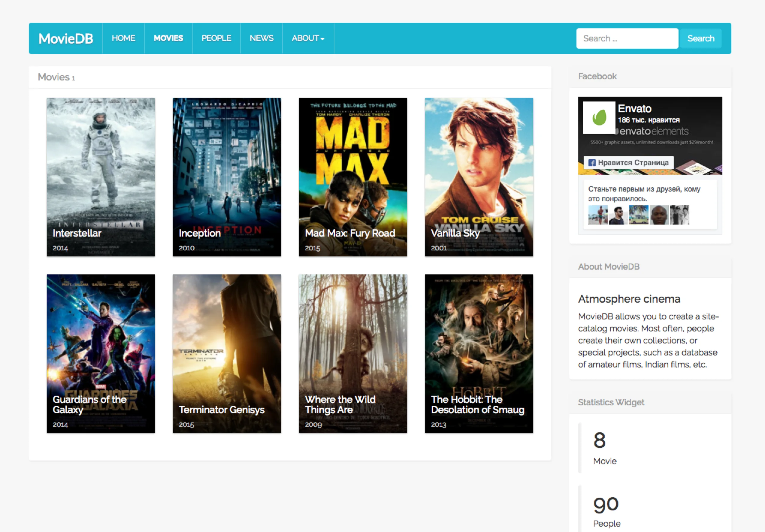Click the Facebook 'Нравится Страница' like button

click(628, 162)
